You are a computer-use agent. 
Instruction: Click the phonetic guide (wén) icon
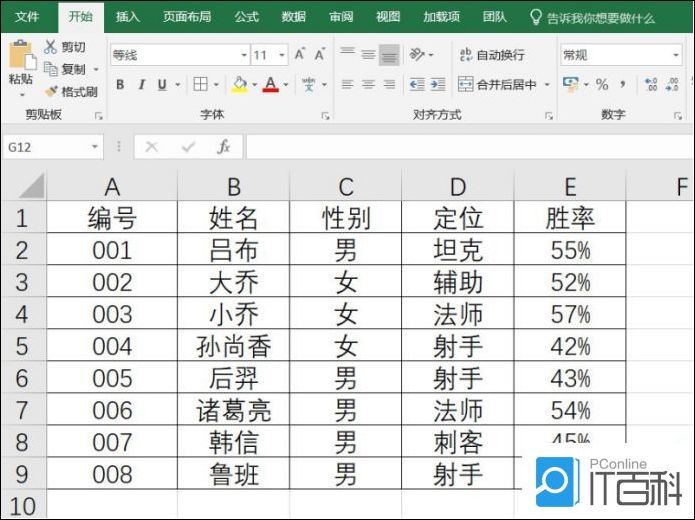pyautogui.click(x=309, y=84)
